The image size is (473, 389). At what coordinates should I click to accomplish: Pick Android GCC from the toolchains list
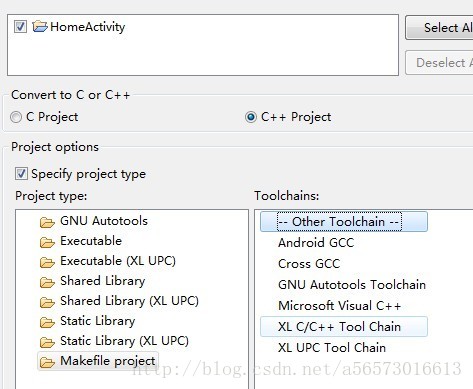(x=316, y=243)
